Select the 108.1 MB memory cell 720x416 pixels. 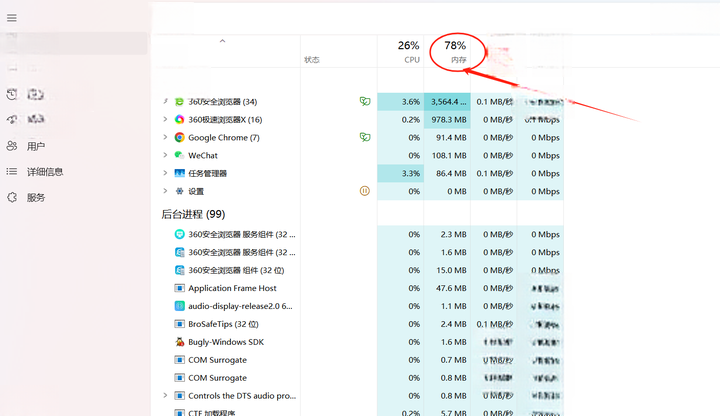coord(447,155)
